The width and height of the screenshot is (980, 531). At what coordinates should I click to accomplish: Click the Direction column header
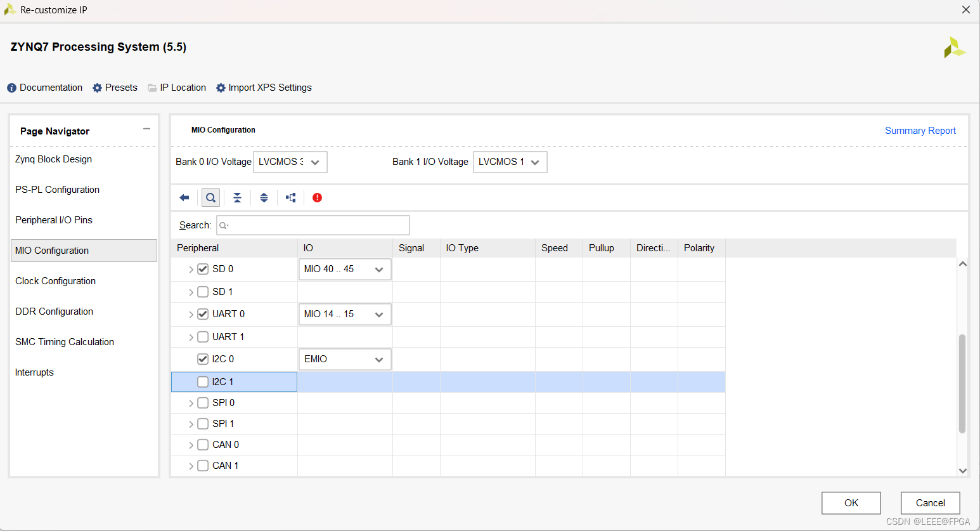(x=654, y=248)
